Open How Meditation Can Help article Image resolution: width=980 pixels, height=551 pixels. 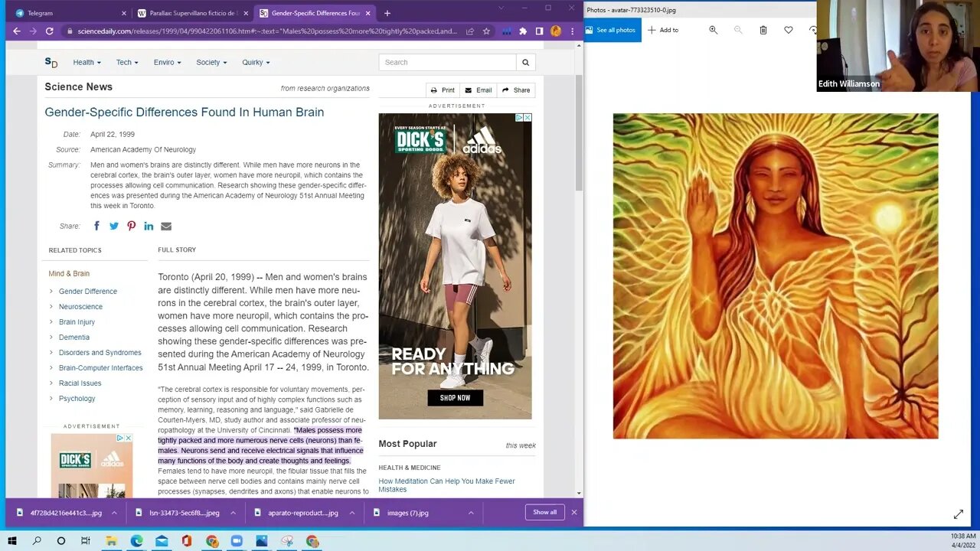point(446,485)
